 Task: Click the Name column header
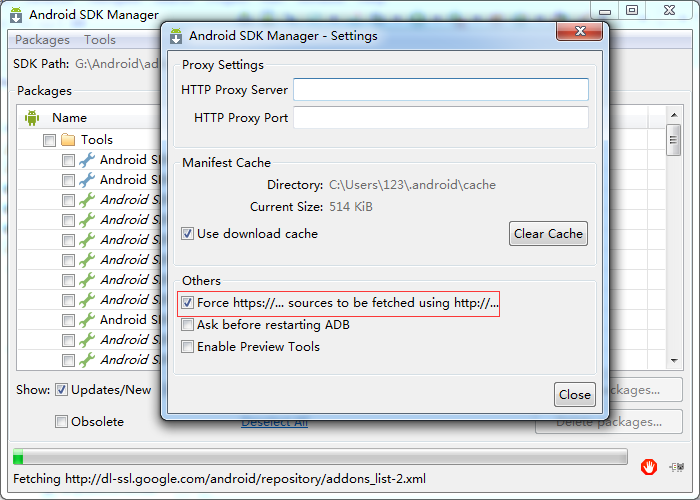(x=69, y=118)
